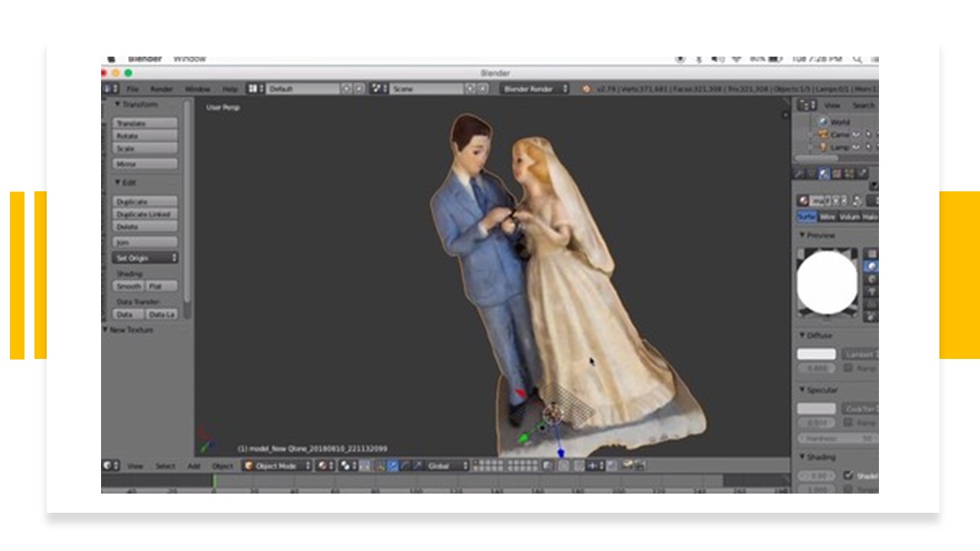Select the 3D manipulator widget translate icon
Image resolution: width=980 pixels, height=551 pixels.
391,465
